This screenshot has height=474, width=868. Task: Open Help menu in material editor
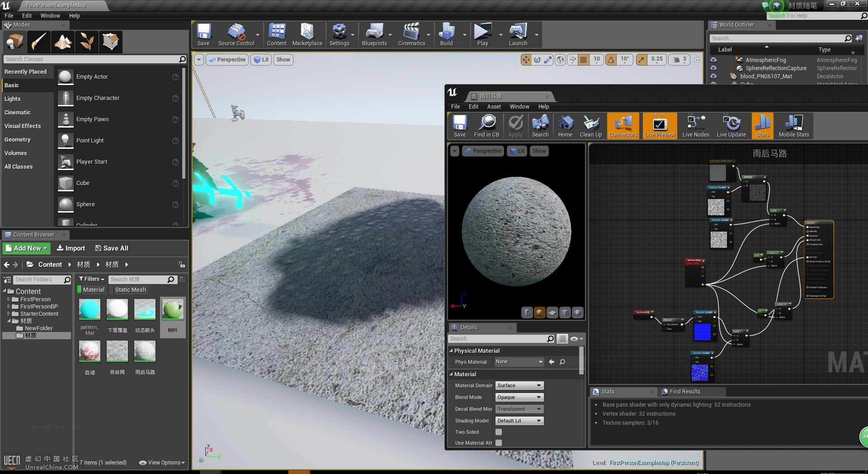(x=543, y=107)
